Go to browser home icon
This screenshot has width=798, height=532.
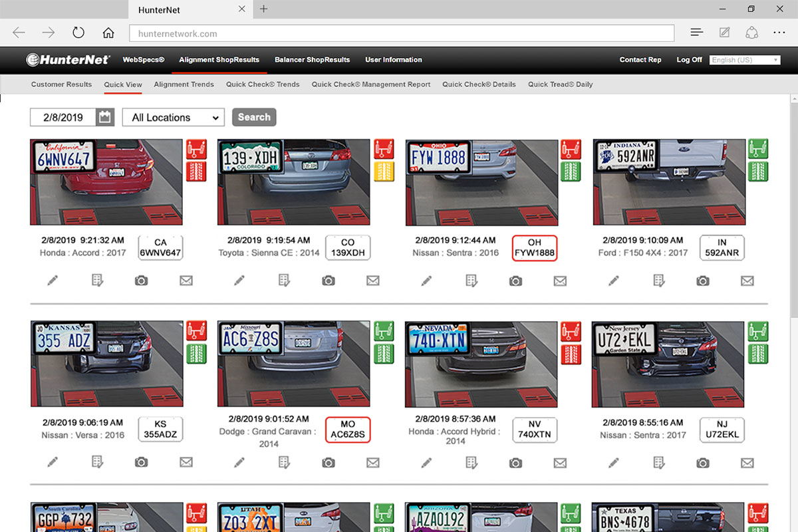(108, 33)
